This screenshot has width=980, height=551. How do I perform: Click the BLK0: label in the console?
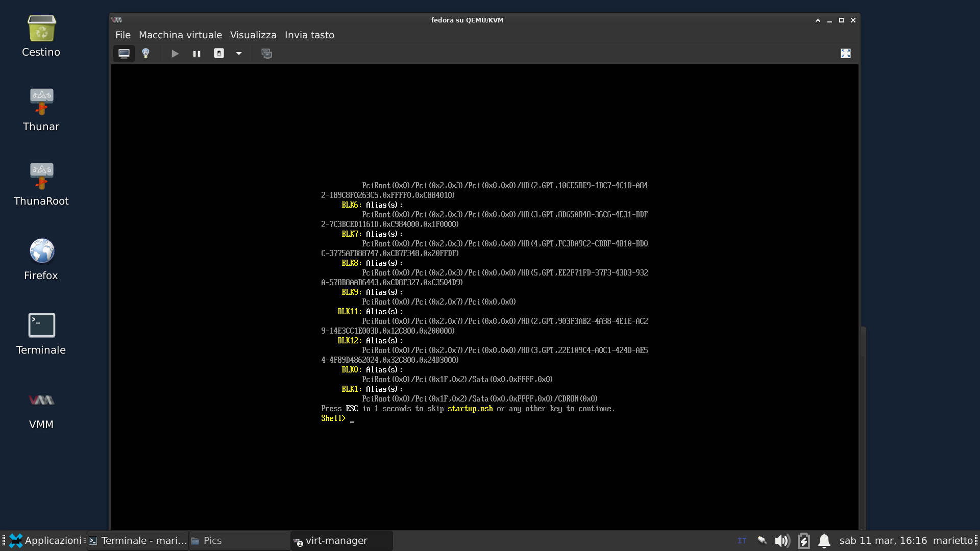(x=352, y=370)
